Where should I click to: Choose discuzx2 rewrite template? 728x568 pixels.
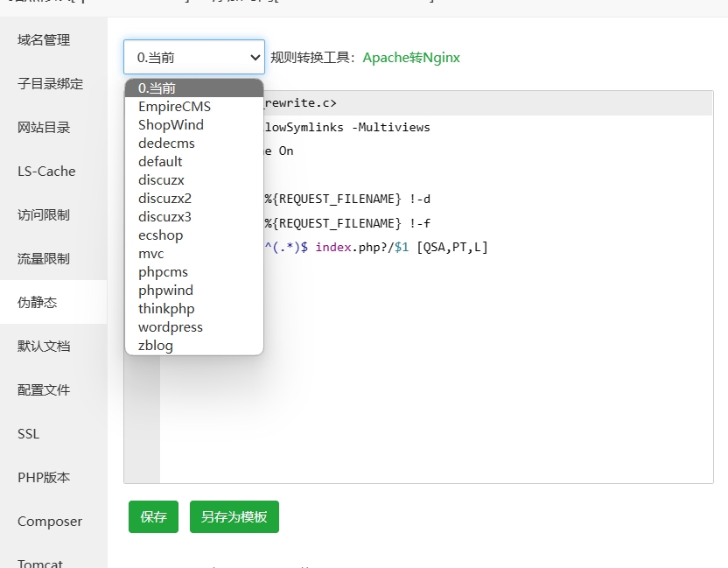(194, 199)
